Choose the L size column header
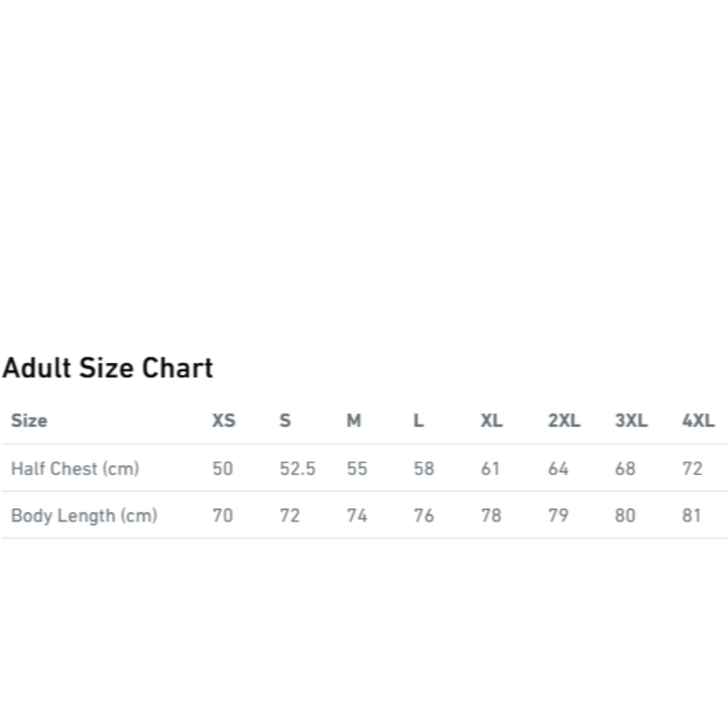 point(419,420)
